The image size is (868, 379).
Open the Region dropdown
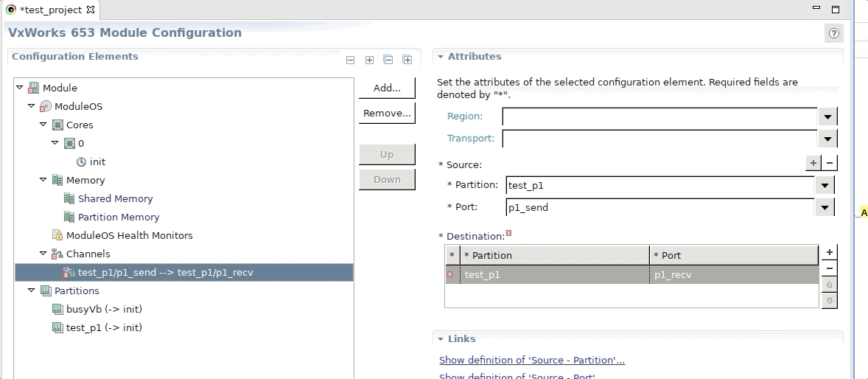tap(827, 117)
